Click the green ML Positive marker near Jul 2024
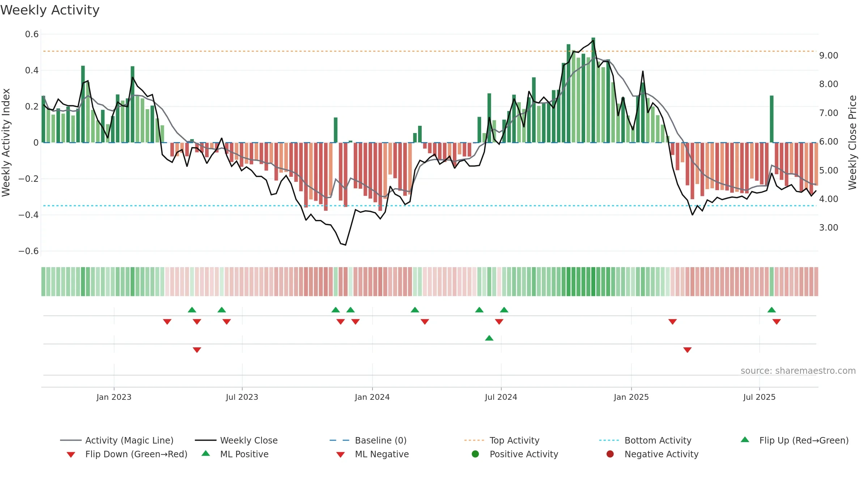The height and width of the screenshot is (488, 868). [x=489, y=338]
